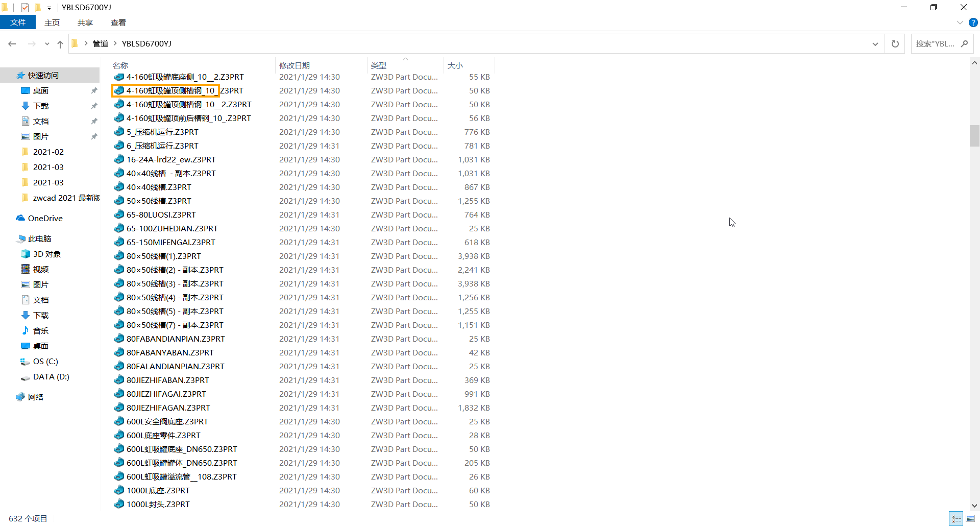Select 此电脑 in the navigation pane
The image size is (980, 526).
click(40, 238)
